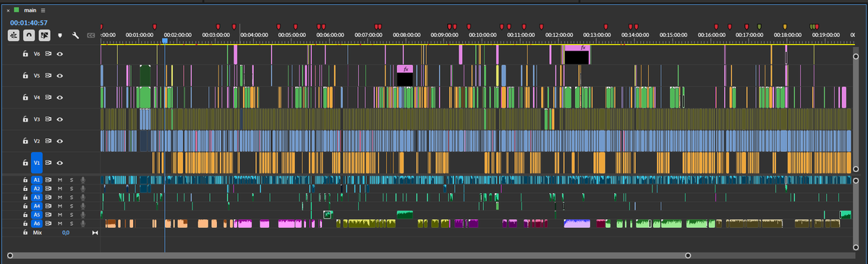
Task: Solo audio track A3
Action: [x=72, y=197]
